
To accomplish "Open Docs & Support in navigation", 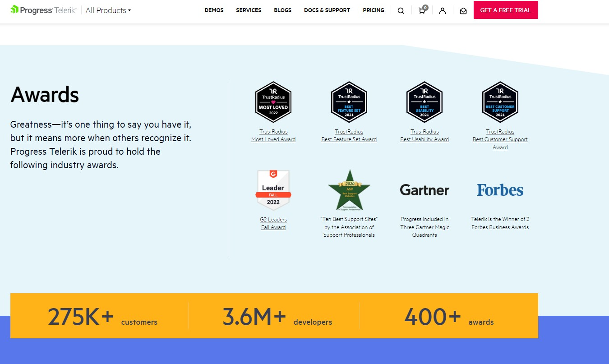I will pyautogui.click(x=327, y=10).
